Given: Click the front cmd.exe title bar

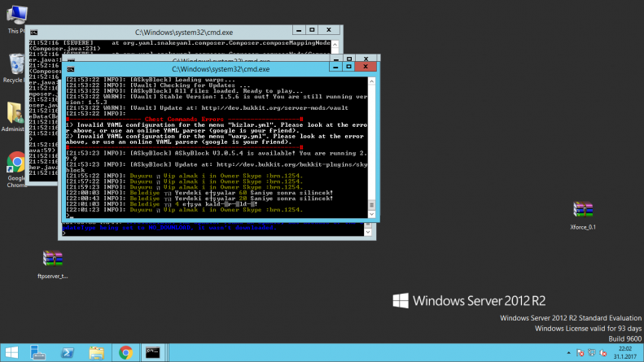Looking at the screenshot, I should pyautogui.click(x=221, y=69).
